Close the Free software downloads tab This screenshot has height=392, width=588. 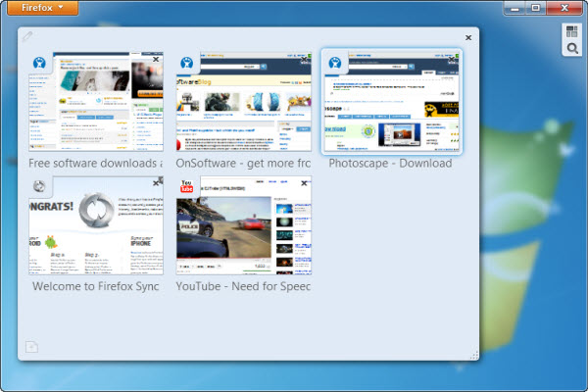click(156, 60)
